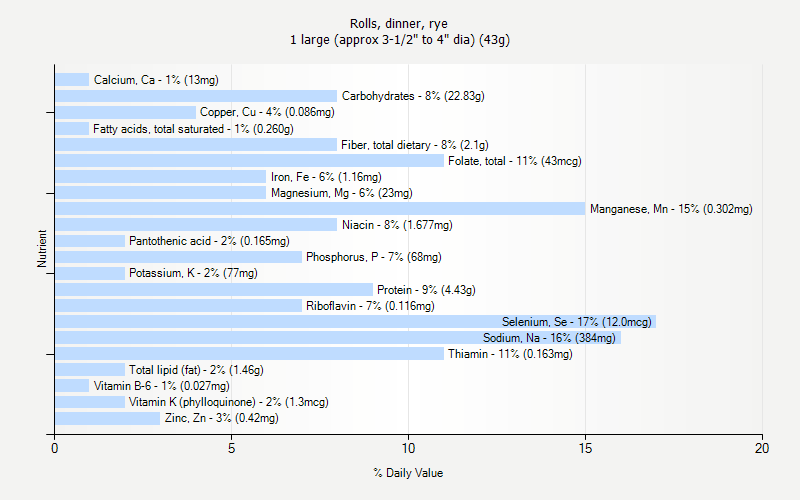
Task: Click the bar for Iron
Action: point(161,177)
